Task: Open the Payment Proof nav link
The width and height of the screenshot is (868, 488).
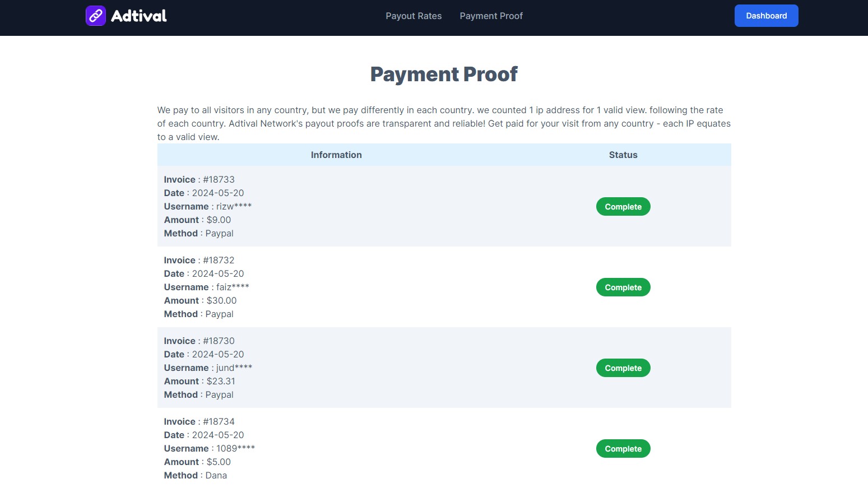Action: 491,16
